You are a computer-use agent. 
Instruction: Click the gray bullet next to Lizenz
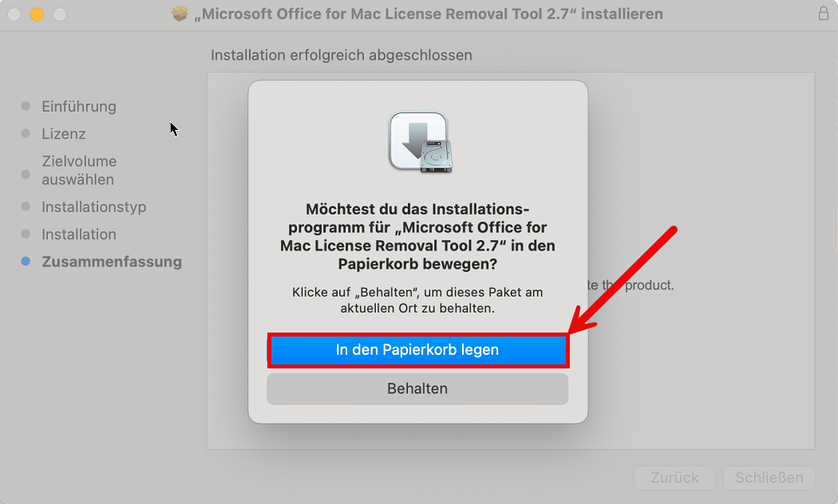click(26, 133)
